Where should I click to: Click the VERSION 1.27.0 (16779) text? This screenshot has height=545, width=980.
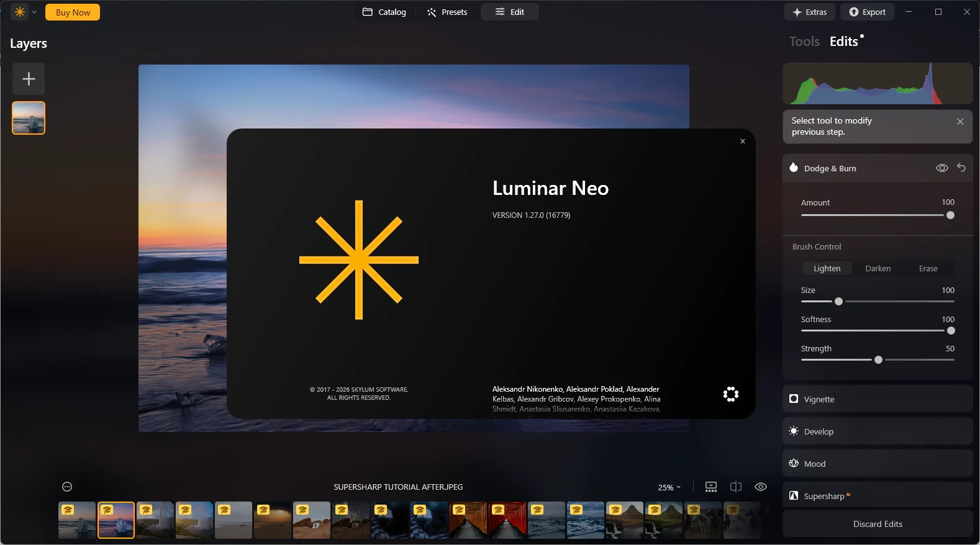pos(531,215)
